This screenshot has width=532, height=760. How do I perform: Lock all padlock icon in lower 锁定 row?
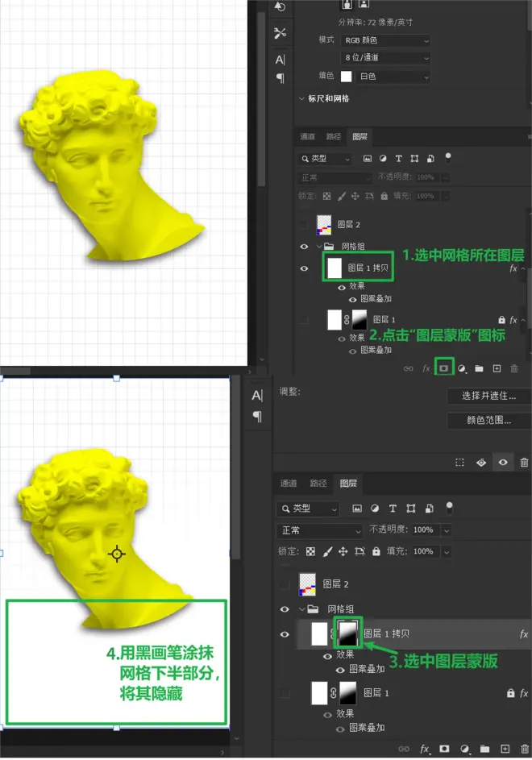click(x=376, y=551)
